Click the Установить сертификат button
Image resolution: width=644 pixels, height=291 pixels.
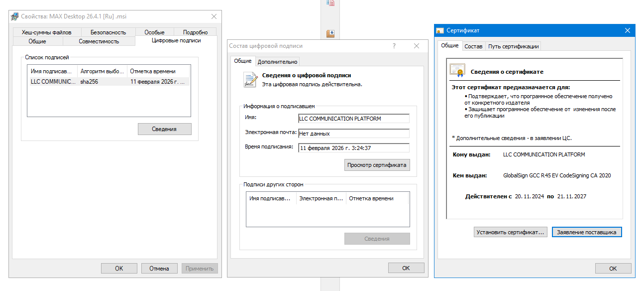pyautogui.click(x=511, y=232)
